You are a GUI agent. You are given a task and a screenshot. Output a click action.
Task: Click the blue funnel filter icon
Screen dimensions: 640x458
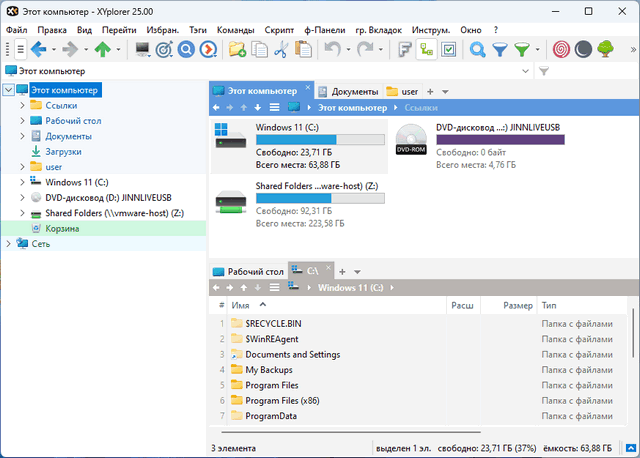500,49
